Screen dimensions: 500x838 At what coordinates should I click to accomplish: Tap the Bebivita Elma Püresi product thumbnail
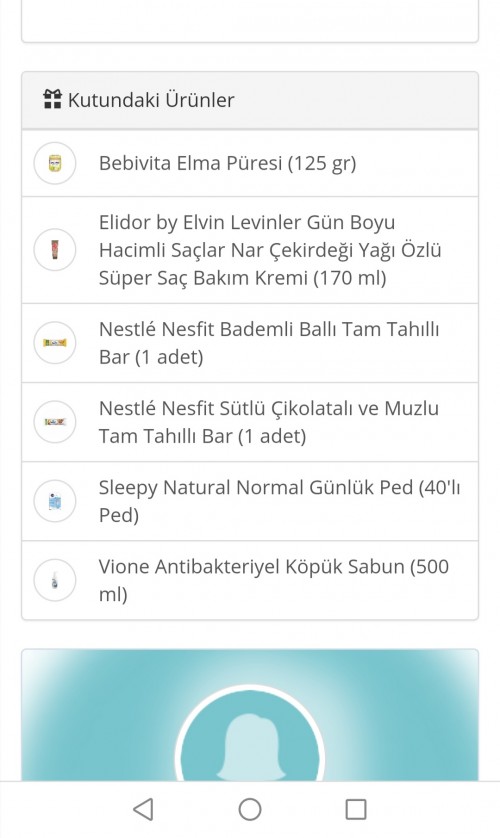[55, 163]
